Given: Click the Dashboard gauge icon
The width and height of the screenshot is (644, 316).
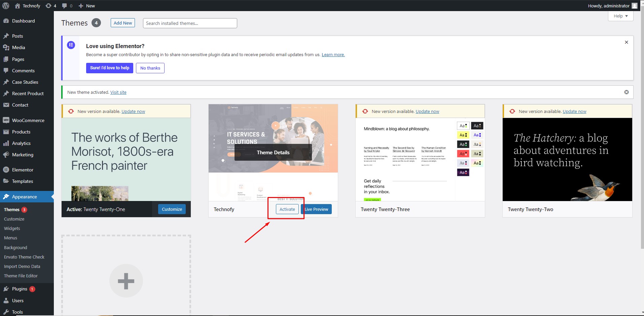Looking at the screenshot, I should 6,21.
